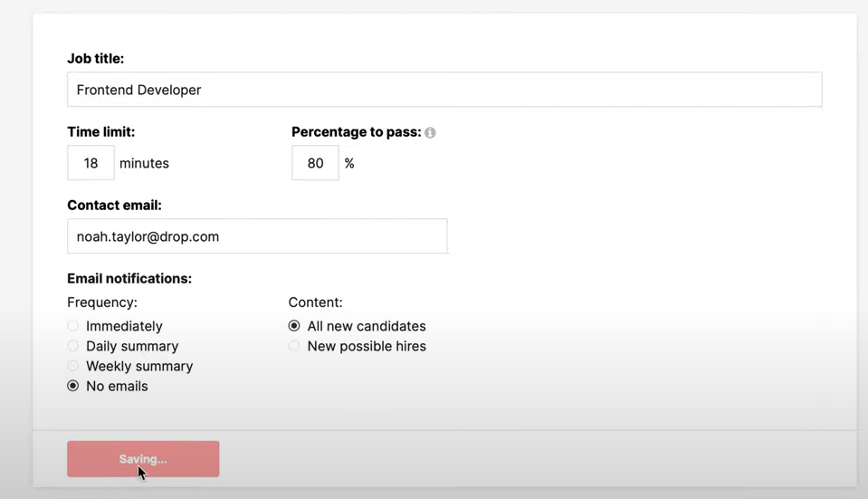
Task: Click the info icon beside Percentage to pass
Action: pyautogui.click(x=430, y=133)
